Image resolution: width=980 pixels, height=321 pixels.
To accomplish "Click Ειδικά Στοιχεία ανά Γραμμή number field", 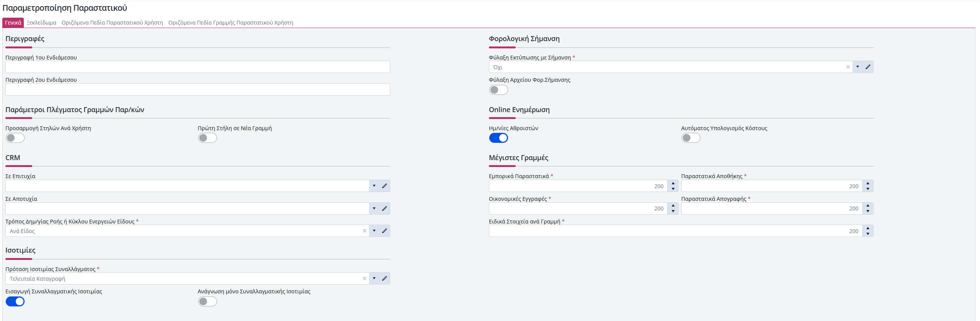I will coord(676,231).
